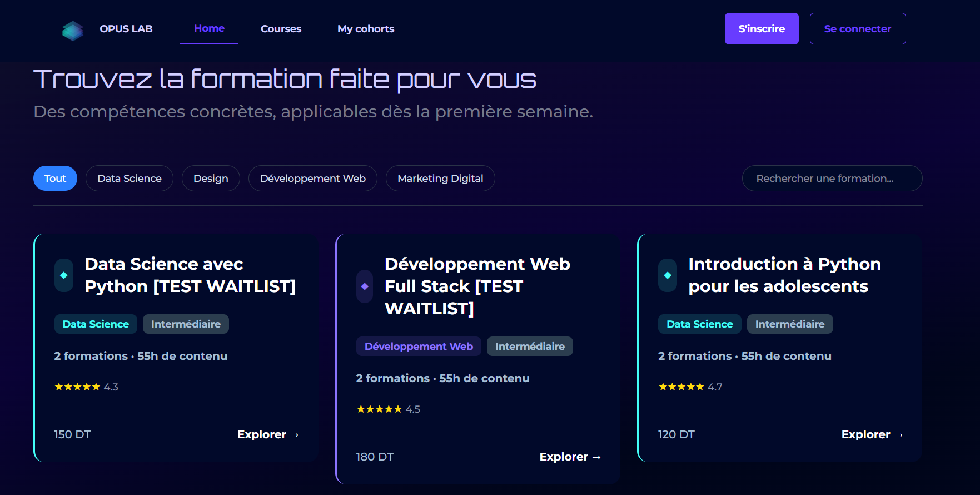Click the 4.5 star rating
The height and width of the screenshot is (495, 980).
(388, 409)
